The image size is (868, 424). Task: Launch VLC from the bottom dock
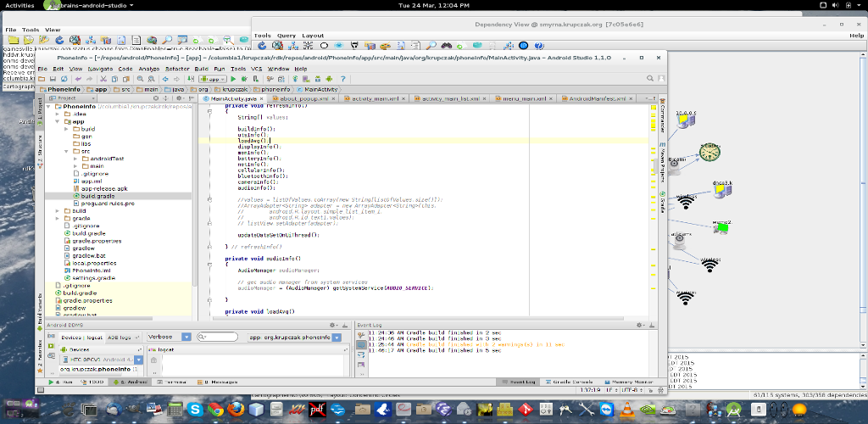626,410
